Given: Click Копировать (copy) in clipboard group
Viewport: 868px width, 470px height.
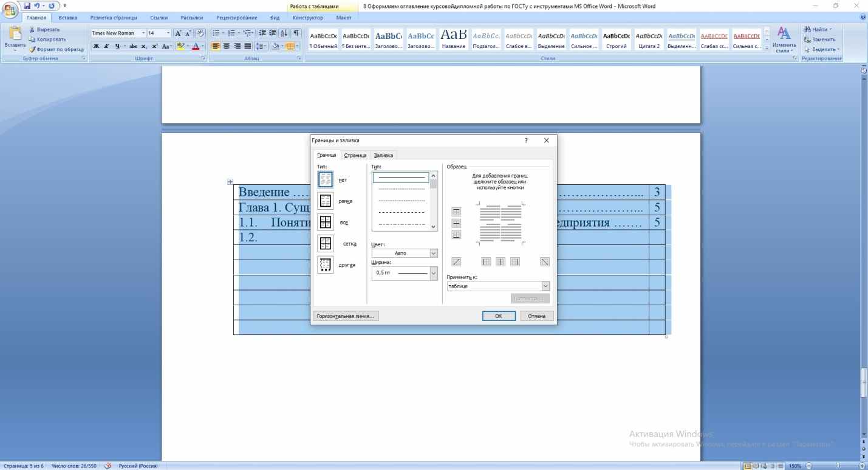Looking at the screenshot, I should [x=47, y=39].
